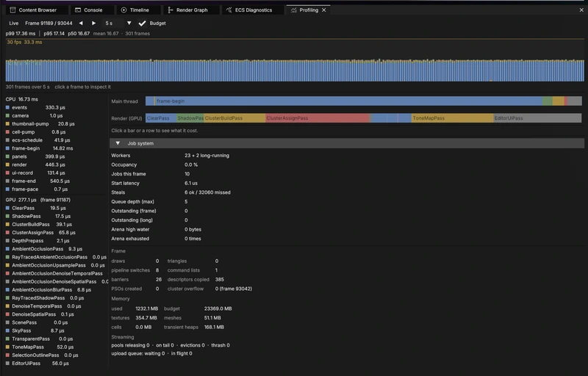
Task: Select the panels CPU row
Action: [x=35, y=156]
